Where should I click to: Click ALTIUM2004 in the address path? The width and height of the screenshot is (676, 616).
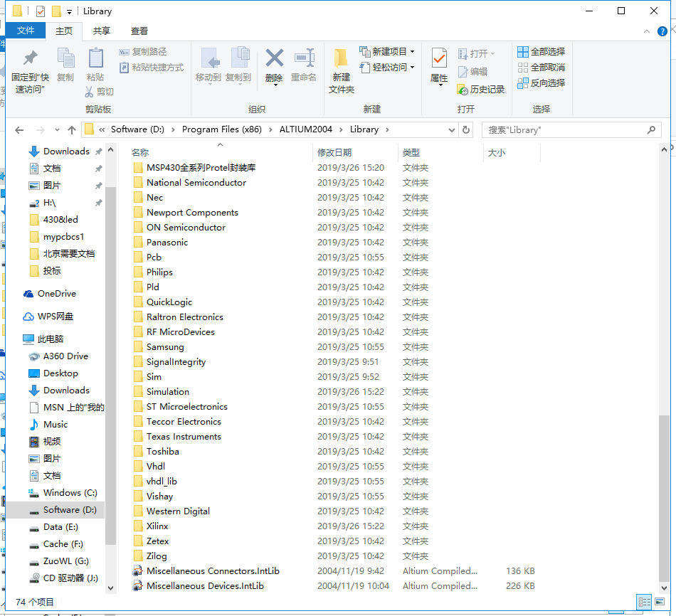(306, 129)
